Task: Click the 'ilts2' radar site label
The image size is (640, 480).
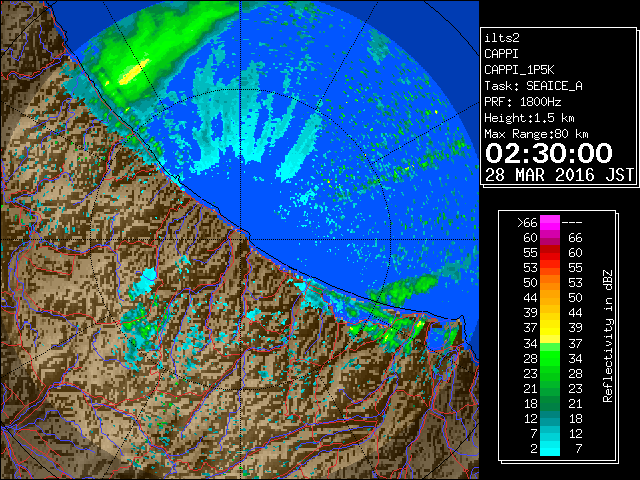Action: point(502,38)
